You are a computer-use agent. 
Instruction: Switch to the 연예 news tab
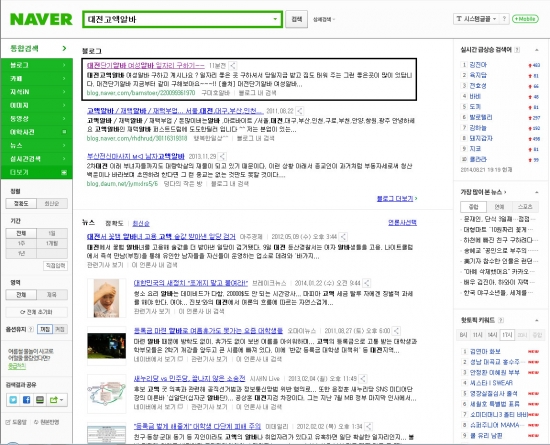click(499, 207)
